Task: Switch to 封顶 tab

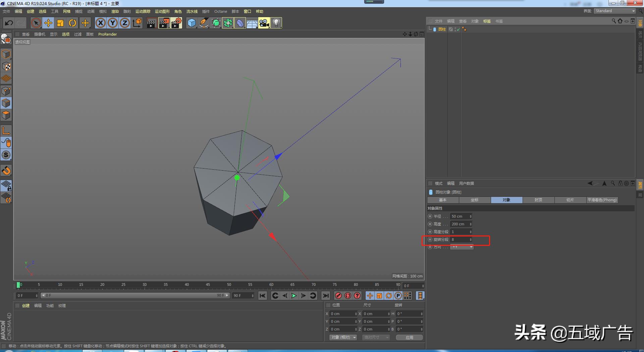Action: click(x=538, y=200)
